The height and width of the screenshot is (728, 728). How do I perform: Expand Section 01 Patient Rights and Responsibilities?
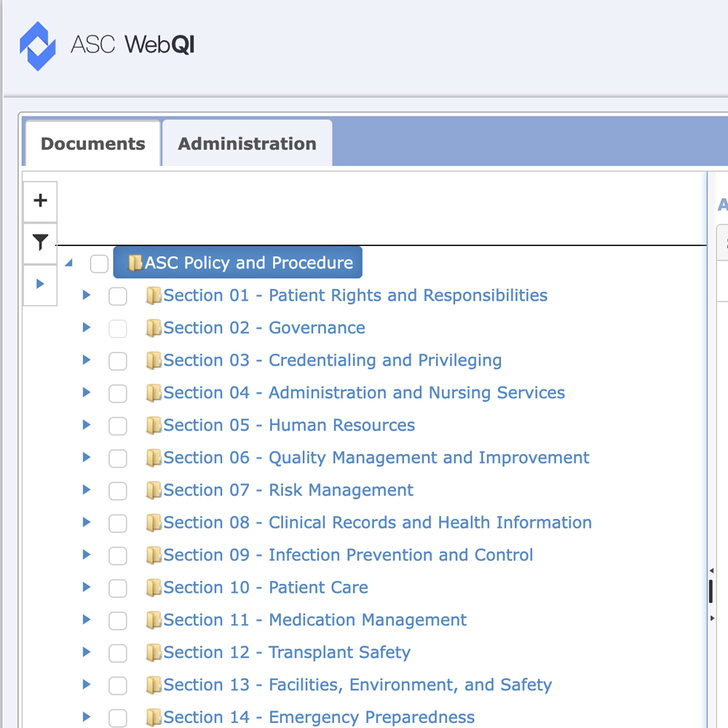click(x=87, y=295)
